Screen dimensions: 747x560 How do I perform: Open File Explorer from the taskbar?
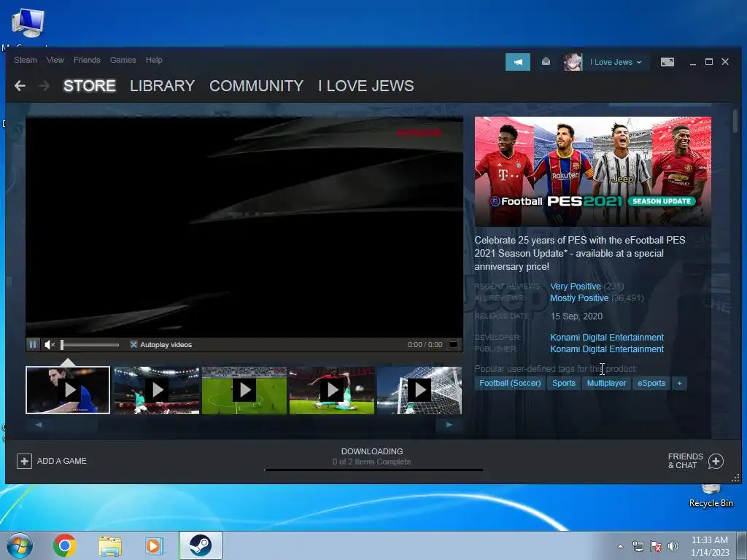coord(110,545)
